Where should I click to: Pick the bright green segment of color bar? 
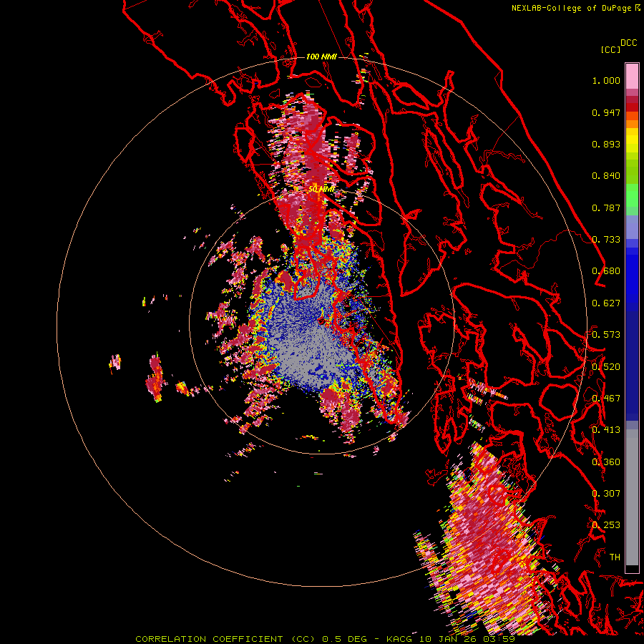632,195
